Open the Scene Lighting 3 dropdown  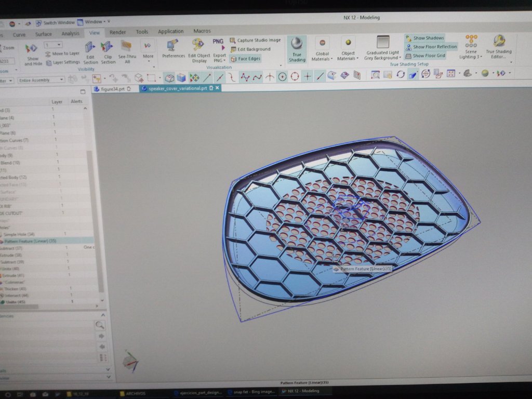(471, 54)
